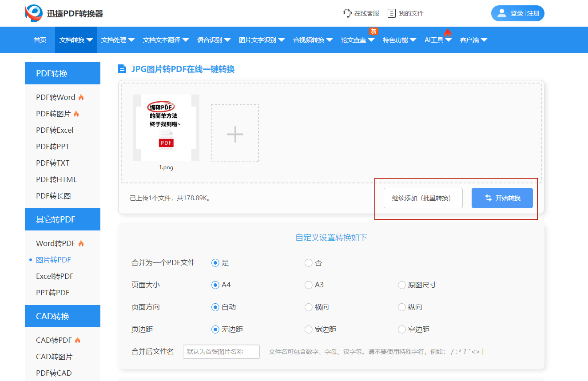Open PDF转Excel in the sidebar
This screenshot has width=588, height=381.
coord(55,130)
